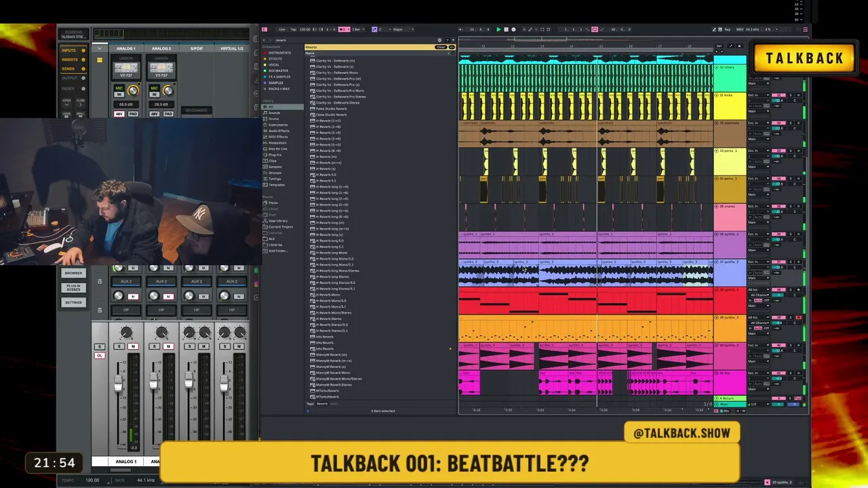Switch to the VIRTUAL 1/2 channel in Console
The image size is (868, 488).
(232, 49)
